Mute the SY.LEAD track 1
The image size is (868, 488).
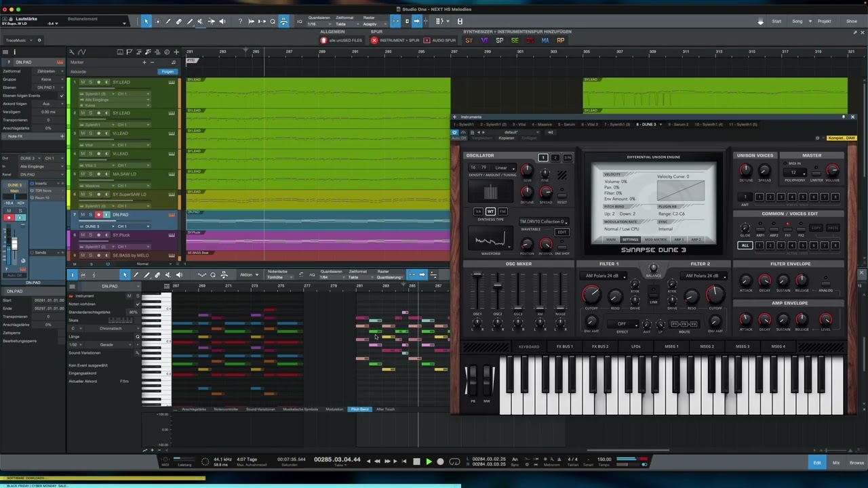tap(83, 82)
